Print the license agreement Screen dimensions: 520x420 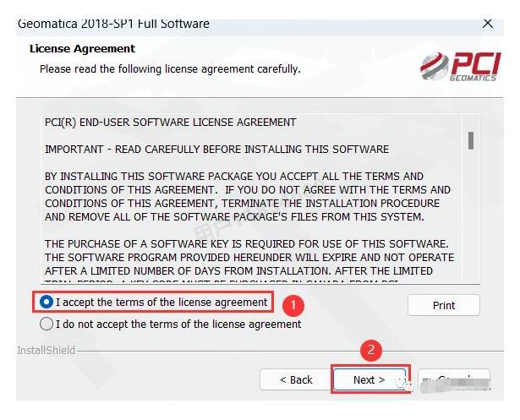point(443,305)
